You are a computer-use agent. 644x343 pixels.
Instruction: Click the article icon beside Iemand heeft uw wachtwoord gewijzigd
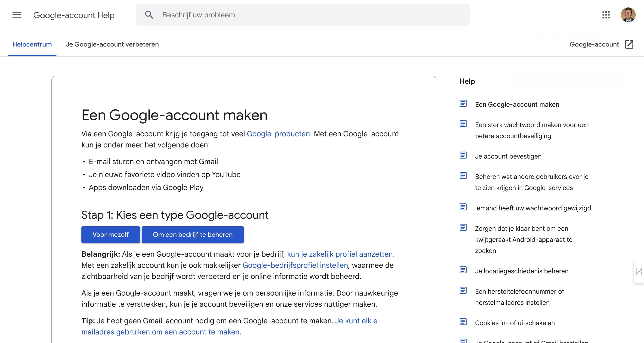(x=464, y=207)
